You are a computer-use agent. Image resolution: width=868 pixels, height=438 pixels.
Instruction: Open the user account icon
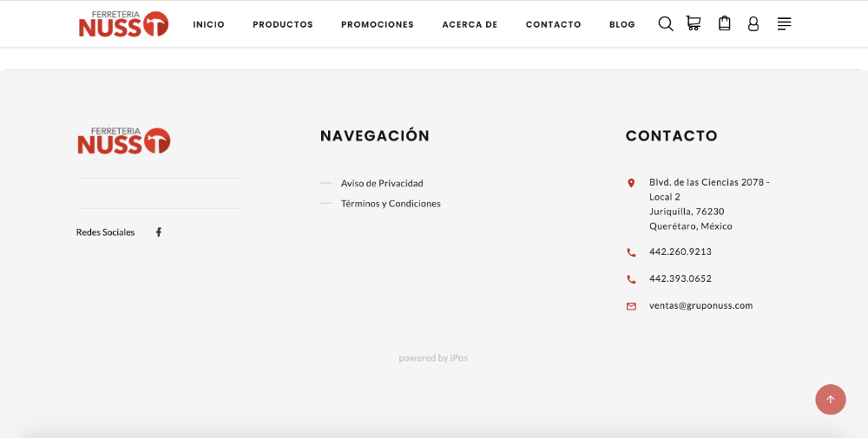pos(753,24)
